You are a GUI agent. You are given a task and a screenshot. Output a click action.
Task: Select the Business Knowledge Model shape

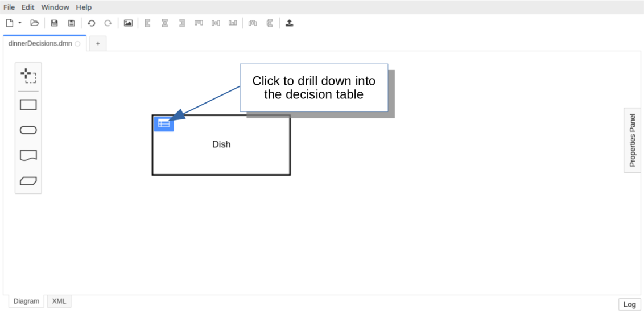(x=28, y=181)
